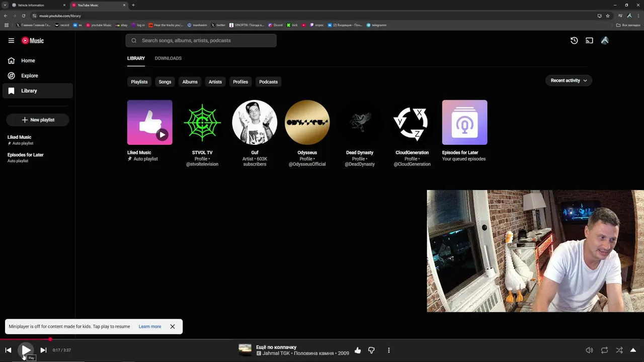This screenshot has width=644, height=362.
Task: Play the Liked Music playlist from its thumbnail
Action: [x=162, y=135]
